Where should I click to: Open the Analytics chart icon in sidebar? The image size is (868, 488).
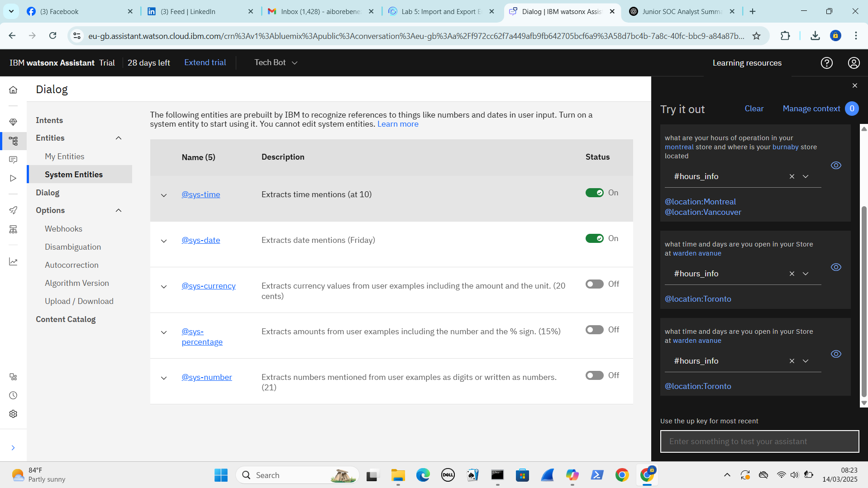(13, 262)
